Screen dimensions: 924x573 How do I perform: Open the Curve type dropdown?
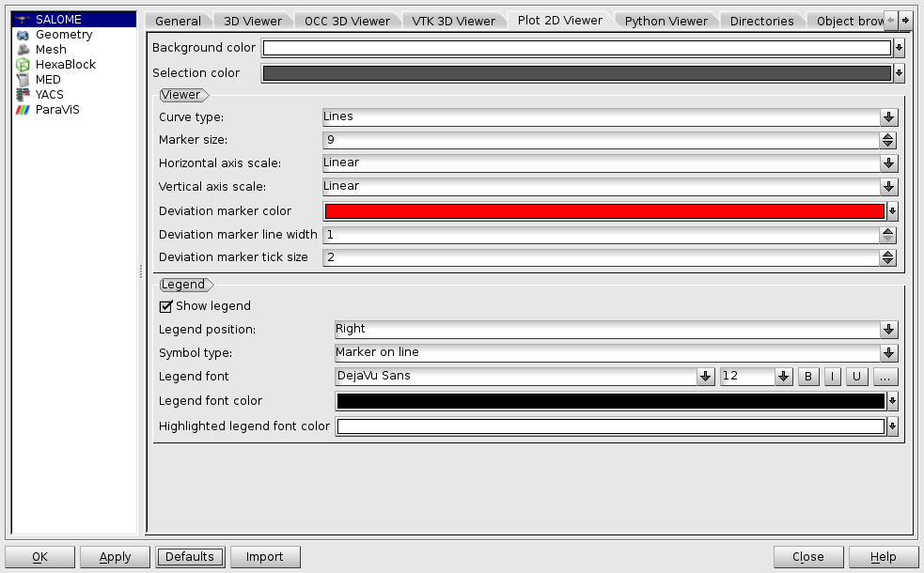886,116
